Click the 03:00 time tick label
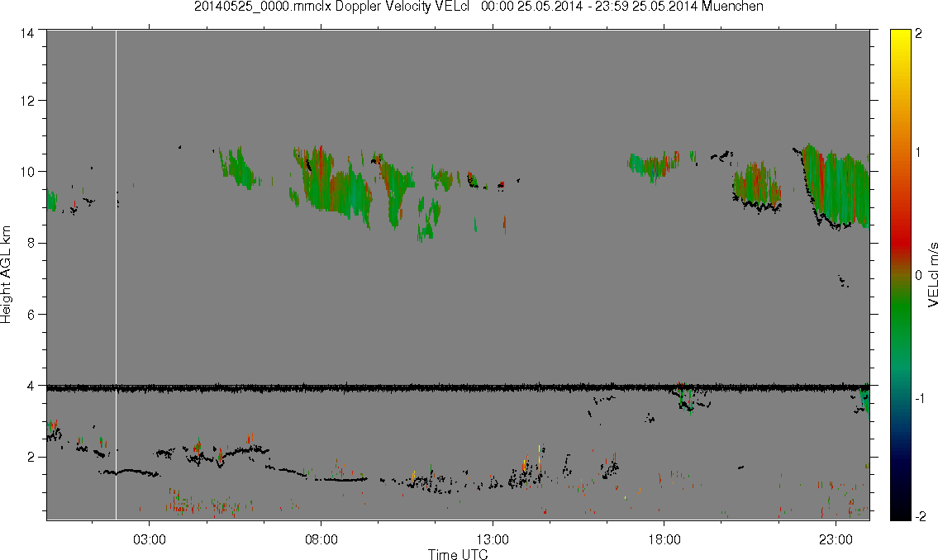The height and width of the screenshot is (560, 938). click(149, 539)
